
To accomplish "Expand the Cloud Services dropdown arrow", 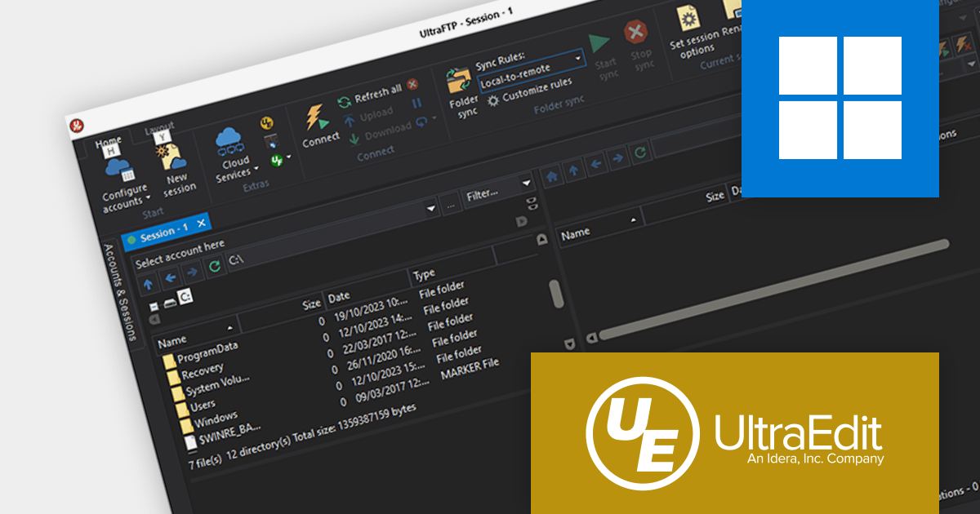I will (x=256, y=169).
